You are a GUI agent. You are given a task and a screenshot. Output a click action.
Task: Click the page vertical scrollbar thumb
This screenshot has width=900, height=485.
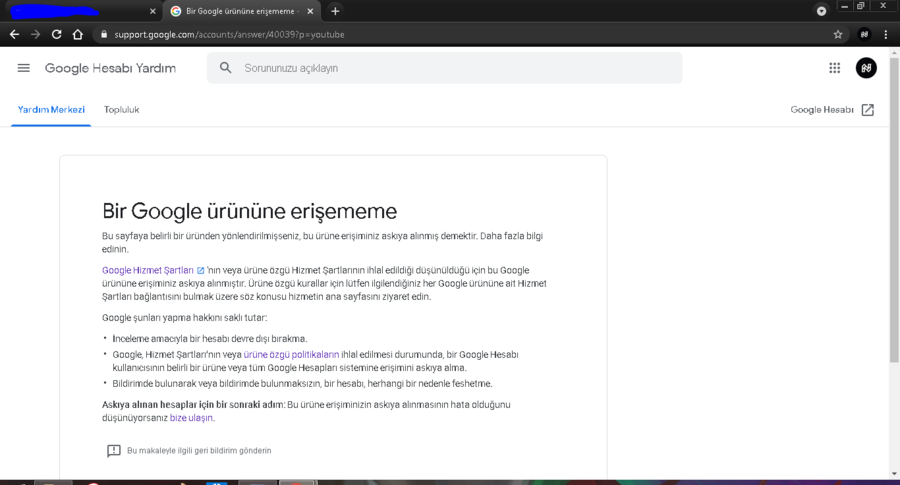click(x=894, y=209)
